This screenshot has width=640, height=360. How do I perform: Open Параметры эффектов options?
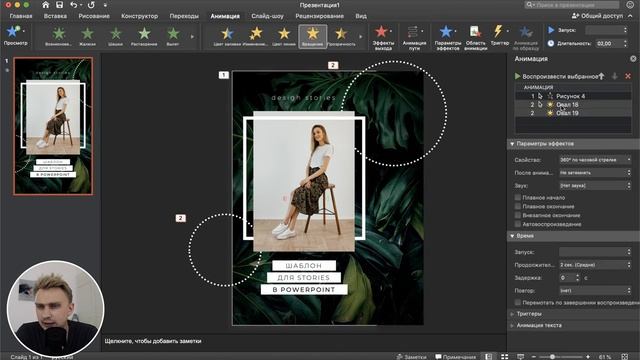point(447,37)
